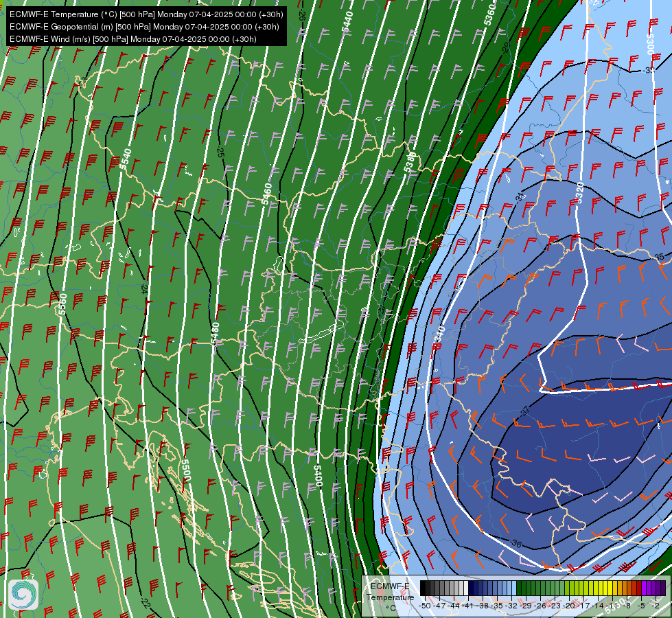This screenshot has width=672, height=618.
Task: Click the -8 tick on the temperature scale
Action: click(x=627, y=606)
